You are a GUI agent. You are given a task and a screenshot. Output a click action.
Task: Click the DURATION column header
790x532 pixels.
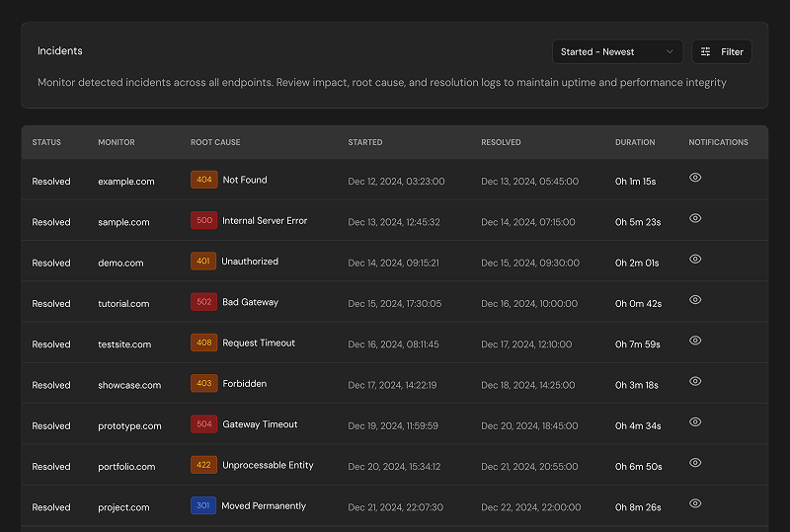[x=635, y=142]
